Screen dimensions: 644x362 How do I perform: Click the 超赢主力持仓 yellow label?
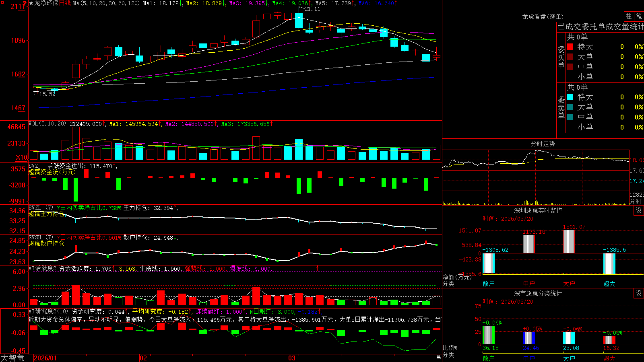click(x=46, y=214)
